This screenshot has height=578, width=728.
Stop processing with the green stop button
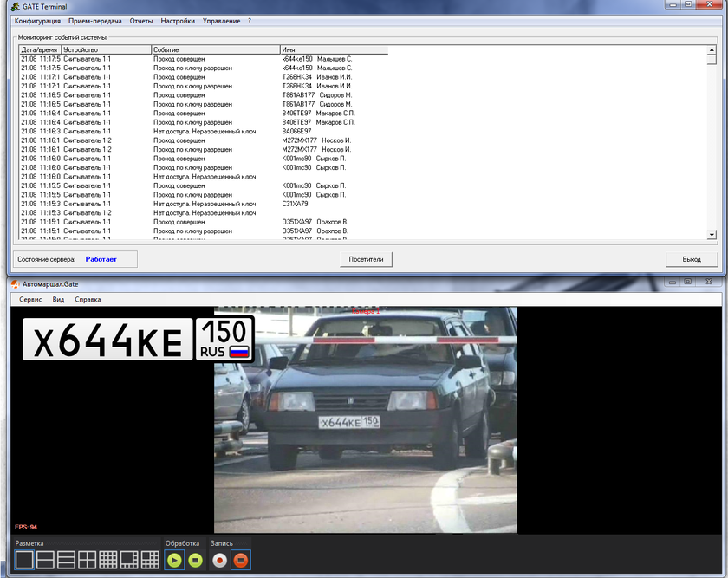tap(196, 560)
